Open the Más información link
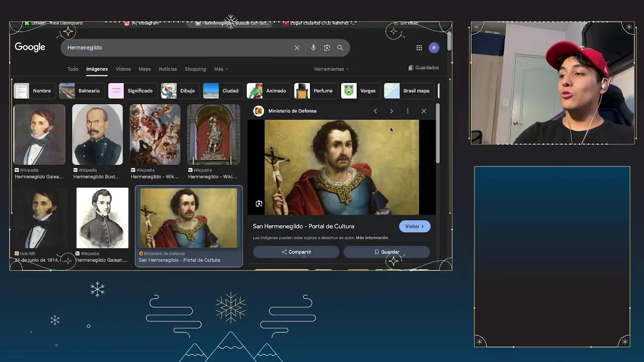 [372, 238]
